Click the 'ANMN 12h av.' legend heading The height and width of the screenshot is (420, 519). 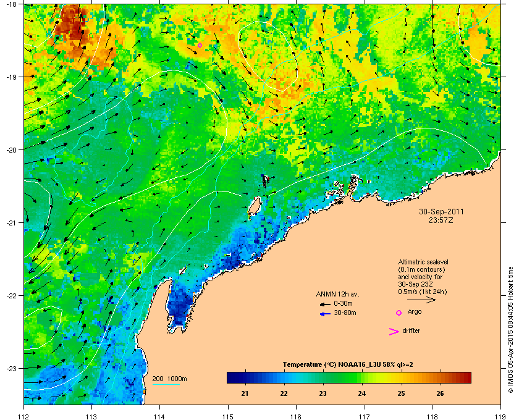[x=337, y=294]
